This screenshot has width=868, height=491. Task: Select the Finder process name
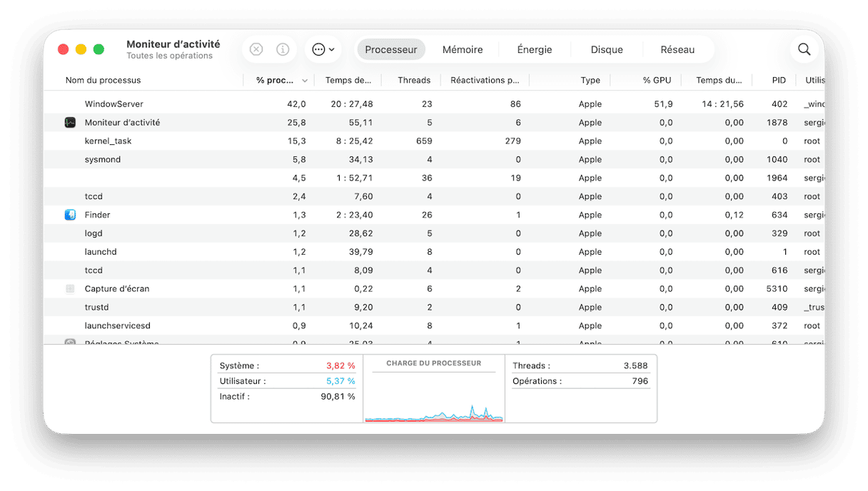coord(97,215)
